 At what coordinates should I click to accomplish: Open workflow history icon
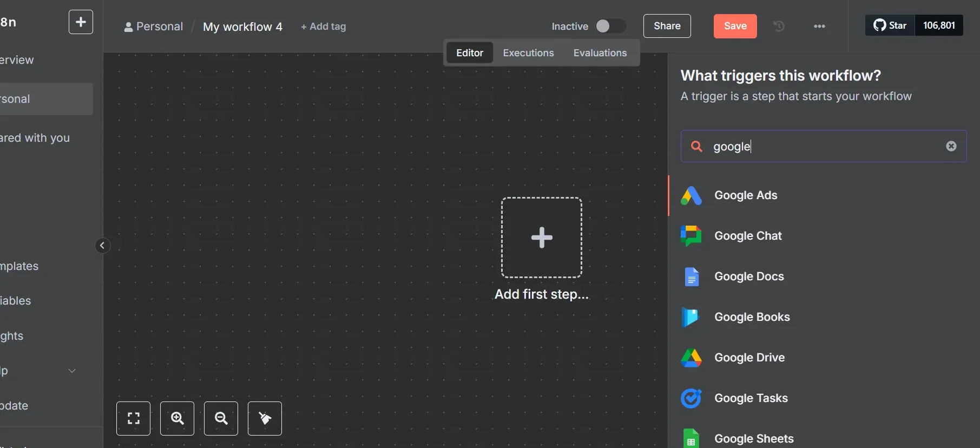pyautogui.click(x=779, y=26)
